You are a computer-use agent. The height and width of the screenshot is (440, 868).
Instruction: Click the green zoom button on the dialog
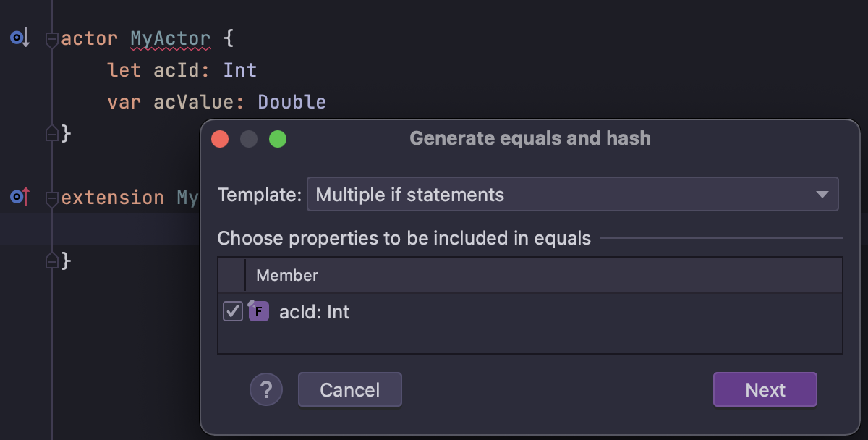(278, 139)
